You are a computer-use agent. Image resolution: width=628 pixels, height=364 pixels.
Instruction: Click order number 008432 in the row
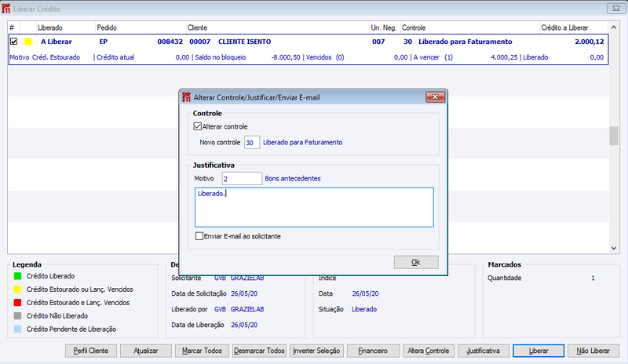170,42
